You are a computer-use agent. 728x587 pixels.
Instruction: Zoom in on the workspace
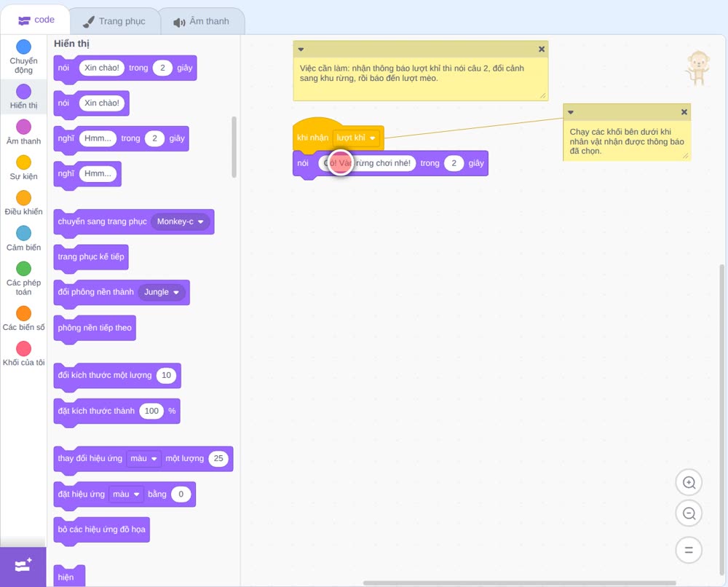[x=689, y=483]
